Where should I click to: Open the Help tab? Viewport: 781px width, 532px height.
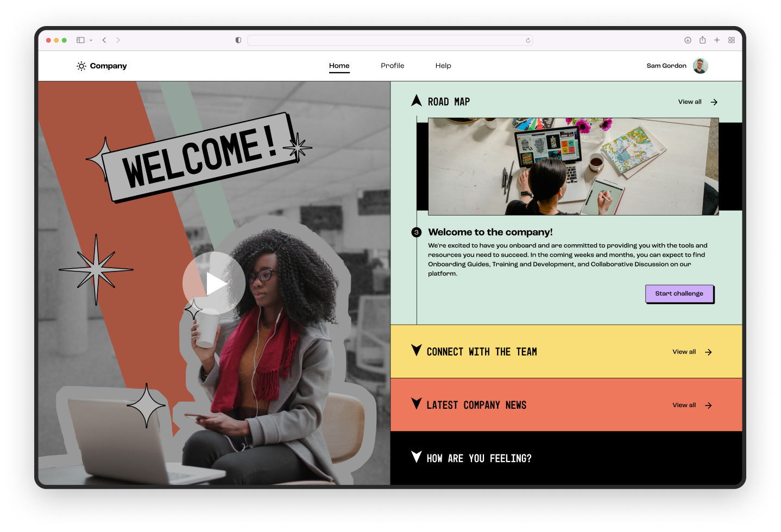pyautogui.click(x=443, y=66)
